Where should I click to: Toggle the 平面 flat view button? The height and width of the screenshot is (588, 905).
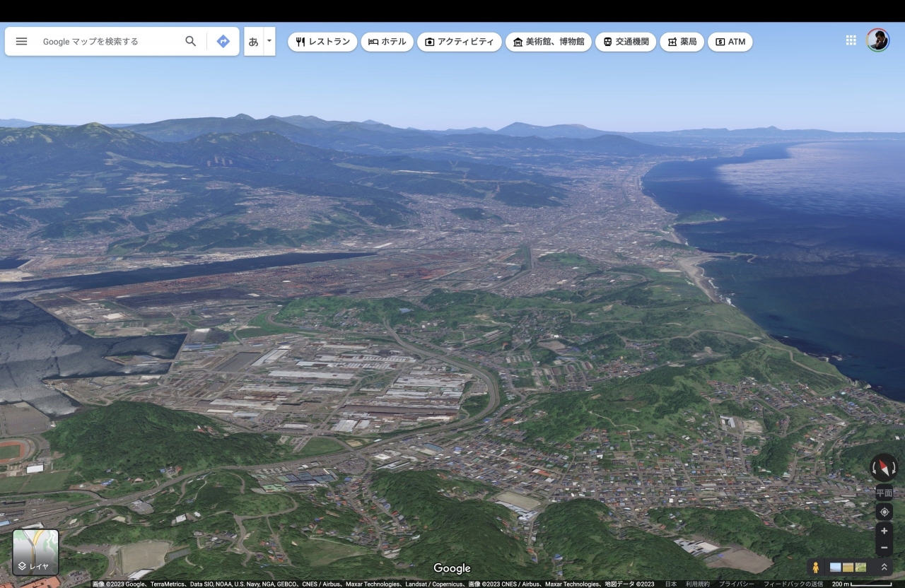tap(884, 493)
